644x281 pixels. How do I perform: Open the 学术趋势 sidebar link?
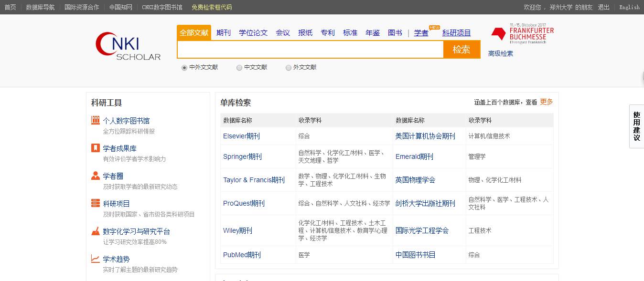coord(116,259)
